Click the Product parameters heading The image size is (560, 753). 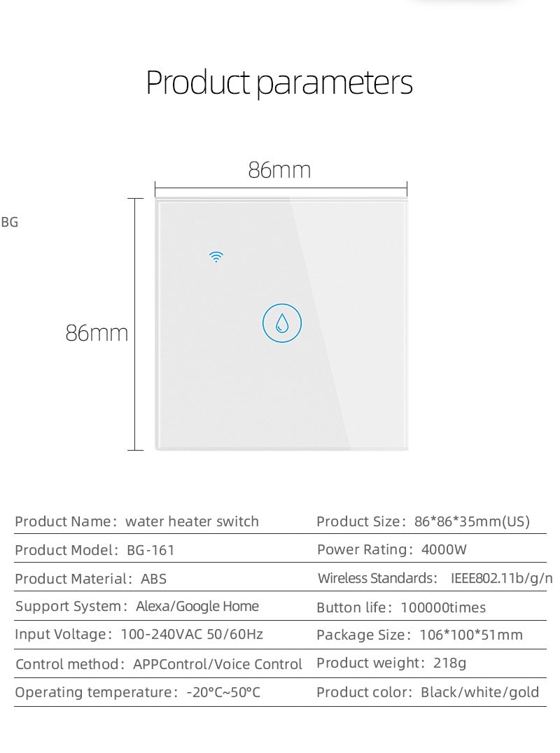279,83
